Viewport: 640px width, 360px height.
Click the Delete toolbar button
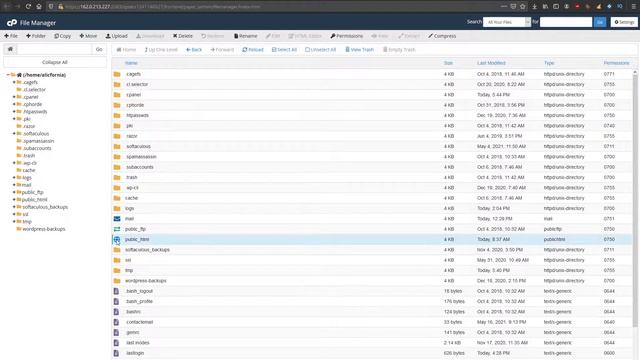(183, 36)
